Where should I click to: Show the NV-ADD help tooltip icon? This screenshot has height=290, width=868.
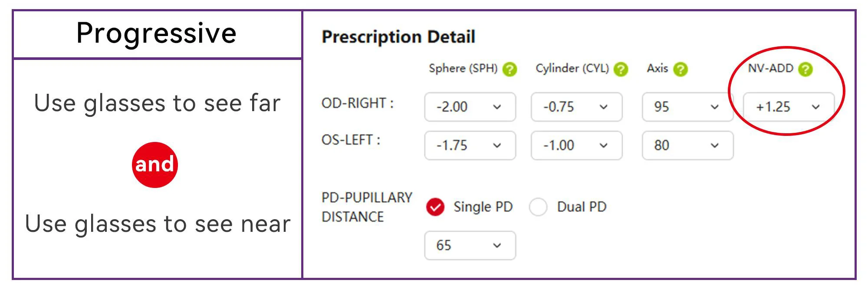[x=805, y=69]
